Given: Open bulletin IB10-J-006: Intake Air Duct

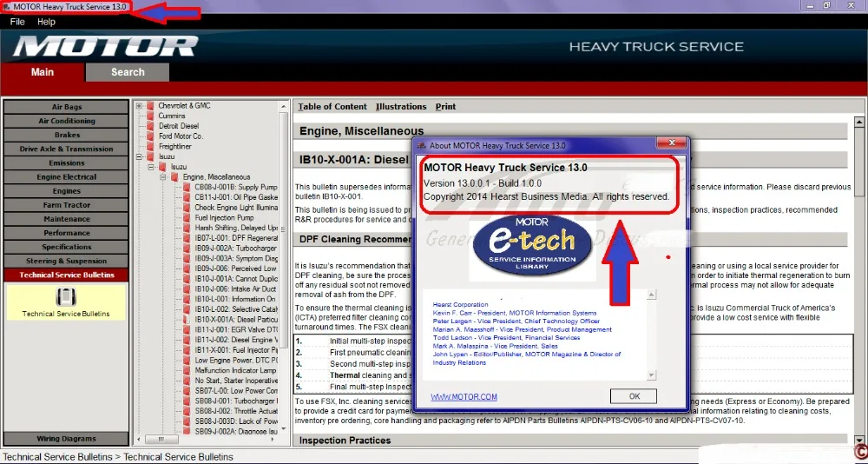Looking at the screenshot, I should (236, 288).
